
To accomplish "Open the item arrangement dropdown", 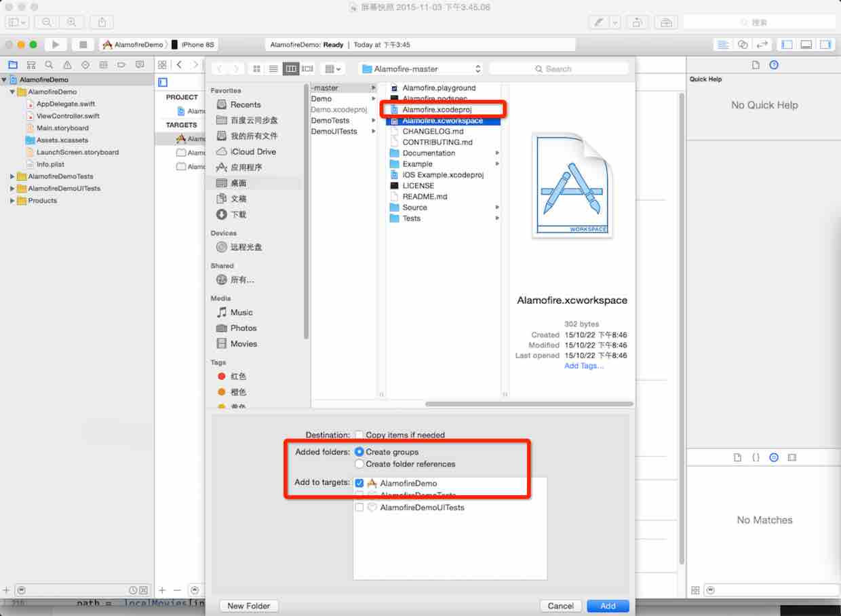I will pos(332,69).
